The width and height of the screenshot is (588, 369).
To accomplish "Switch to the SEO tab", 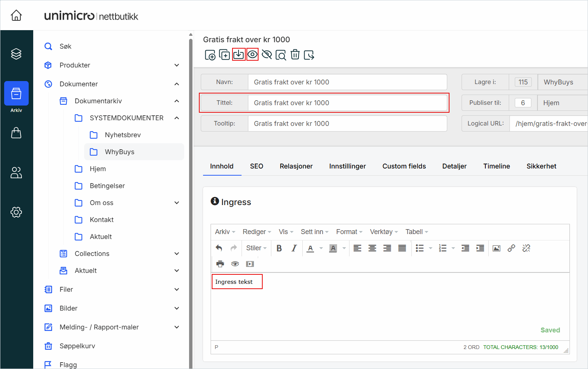I will 256,166.
